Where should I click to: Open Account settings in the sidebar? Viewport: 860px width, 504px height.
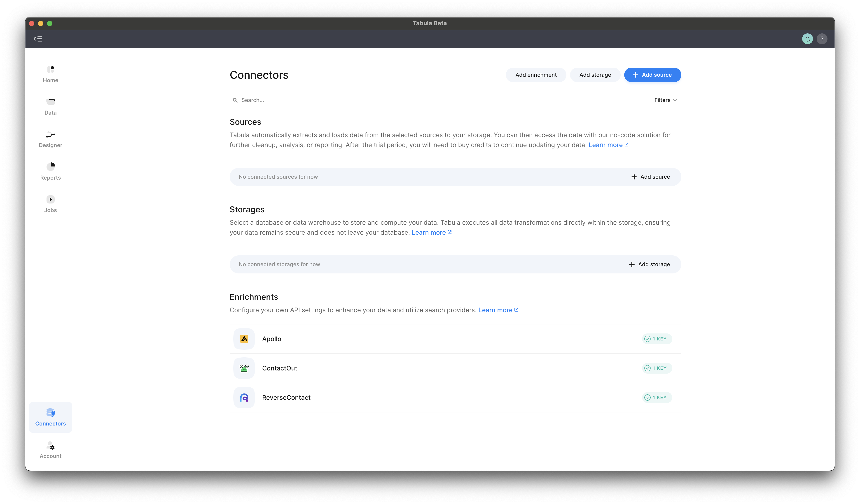[x=51, y=450]
